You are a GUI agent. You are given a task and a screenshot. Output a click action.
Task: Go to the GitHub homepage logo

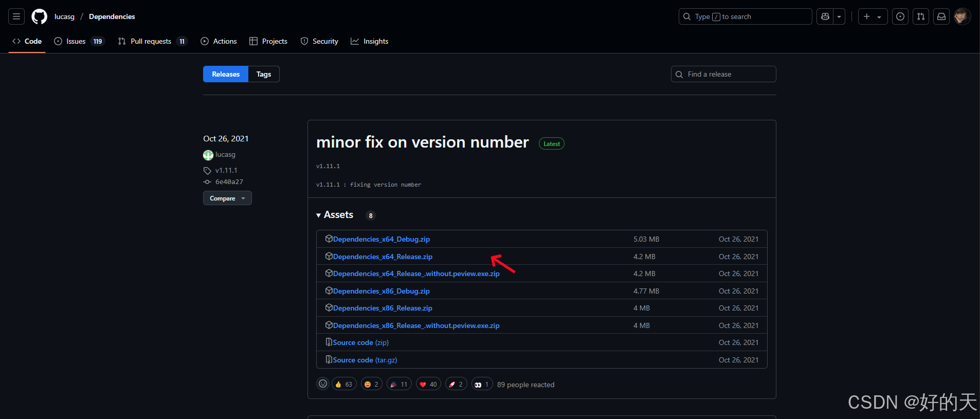[x=39, y=16]
